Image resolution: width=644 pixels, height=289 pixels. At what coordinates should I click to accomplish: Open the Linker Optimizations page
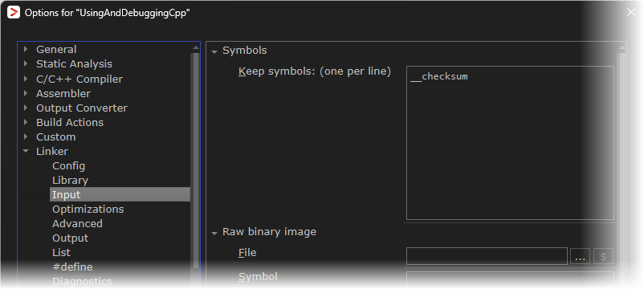pyautogui.click(x=88, y=209)
